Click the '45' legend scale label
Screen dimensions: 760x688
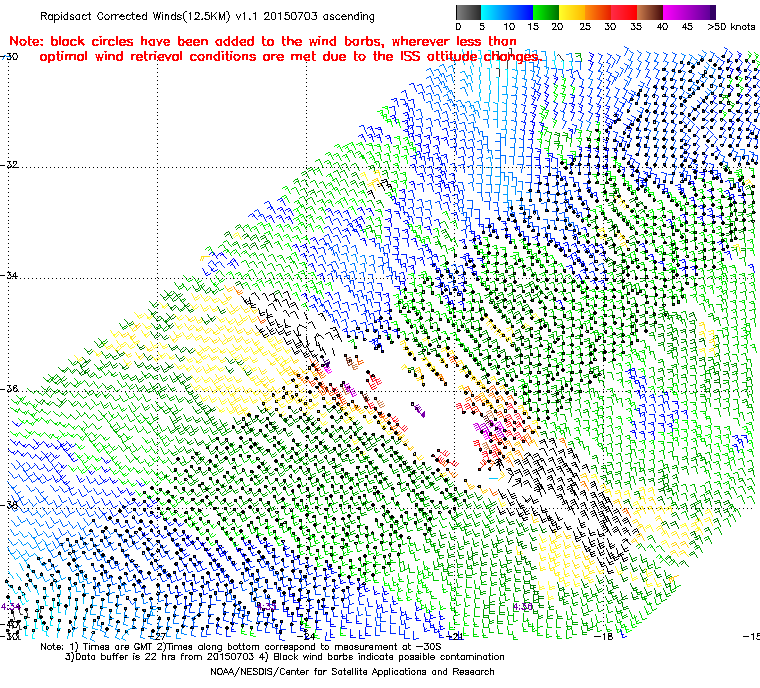click(x=687, y=27)
